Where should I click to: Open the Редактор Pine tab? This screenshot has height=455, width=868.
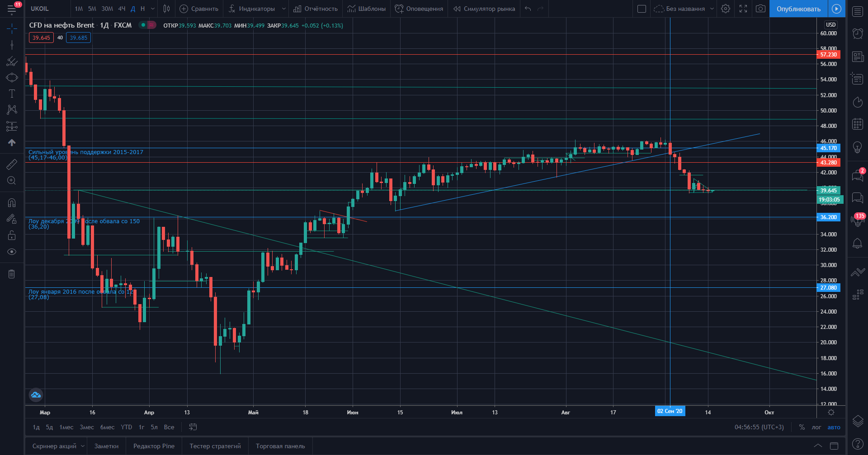pos(154,446)
